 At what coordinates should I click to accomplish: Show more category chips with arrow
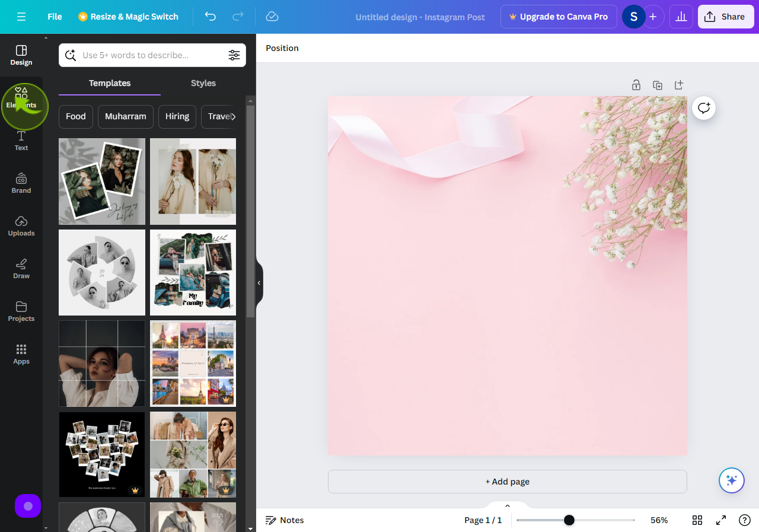point(234,116)
